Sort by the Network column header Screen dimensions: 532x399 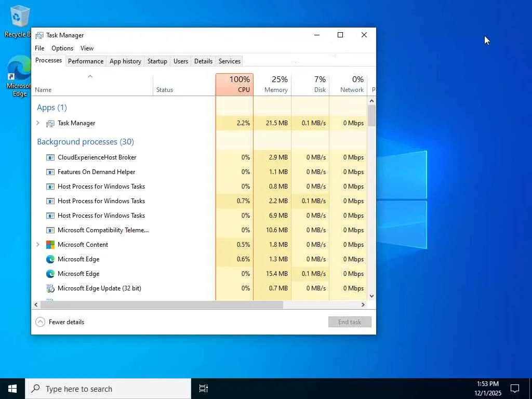point(348,85)
